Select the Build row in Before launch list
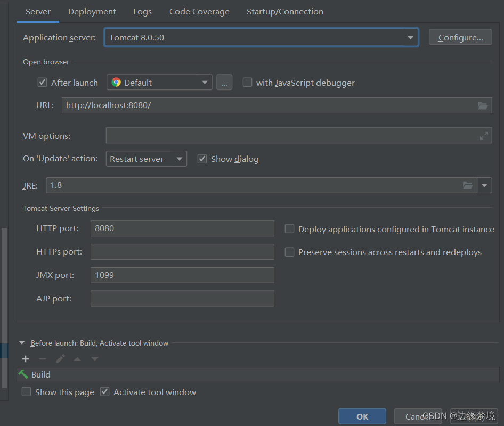This screenshot has height=426, width=504. 258,374
